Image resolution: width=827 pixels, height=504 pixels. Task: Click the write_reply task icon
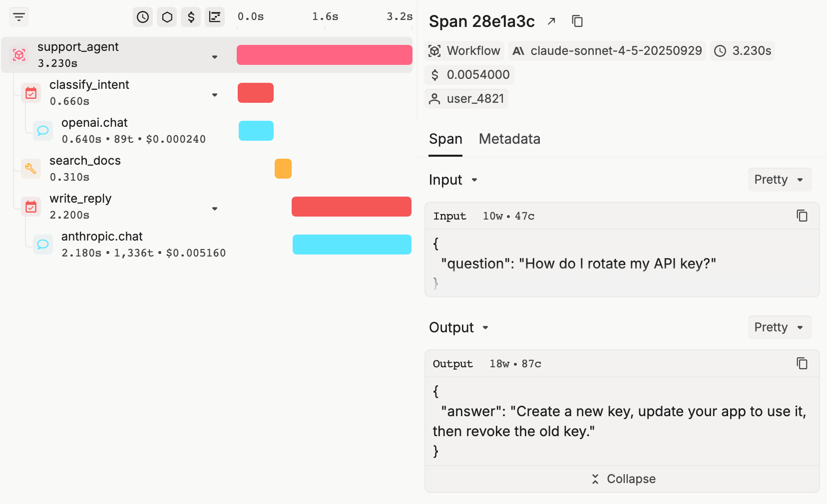point(31,207)
